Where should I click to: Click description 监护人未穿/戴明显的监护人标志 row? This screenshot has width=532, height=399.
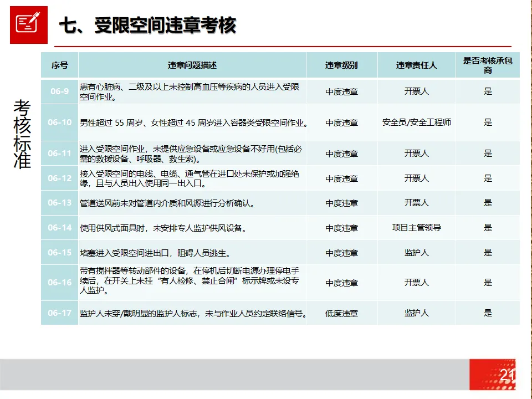click(x=193, y=314)
